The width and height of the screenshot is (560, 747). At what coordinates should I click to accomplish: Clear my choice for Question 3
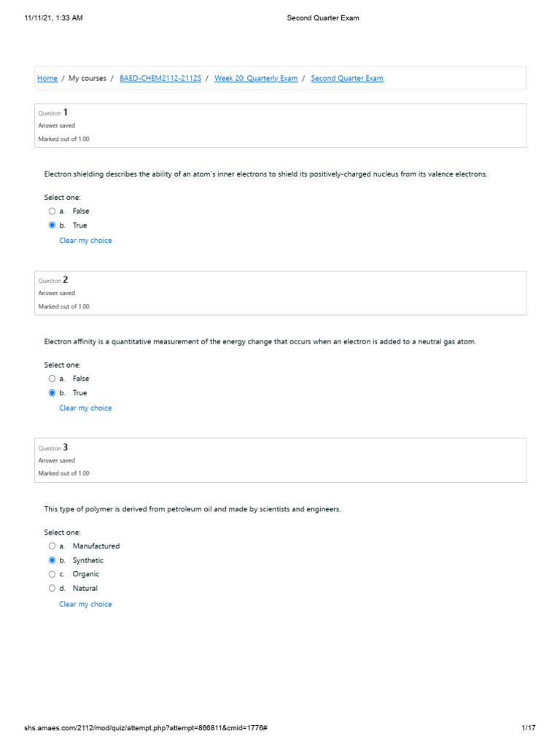coord(85,604)
